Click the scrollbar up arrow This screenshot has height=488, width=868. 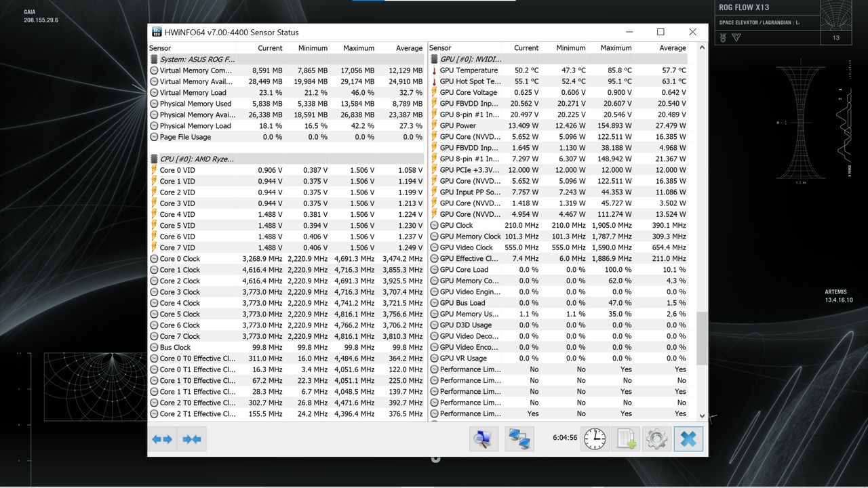coord(702,48)
